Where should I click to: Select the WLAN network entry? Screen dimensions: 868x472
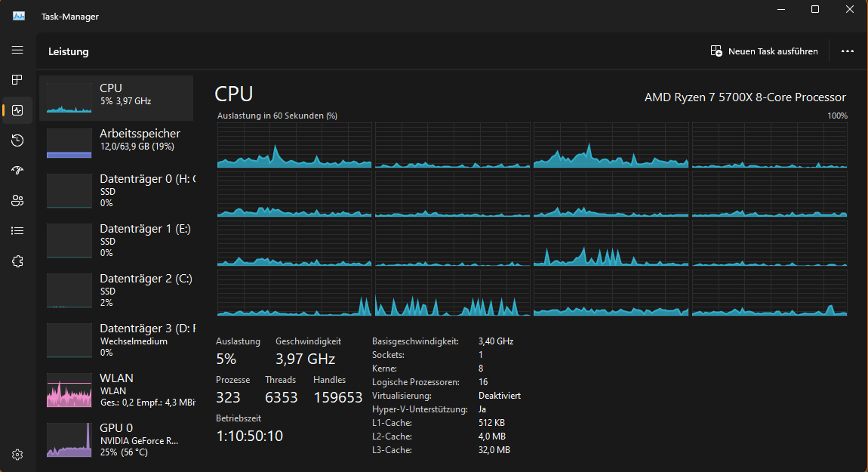point(116,390)
